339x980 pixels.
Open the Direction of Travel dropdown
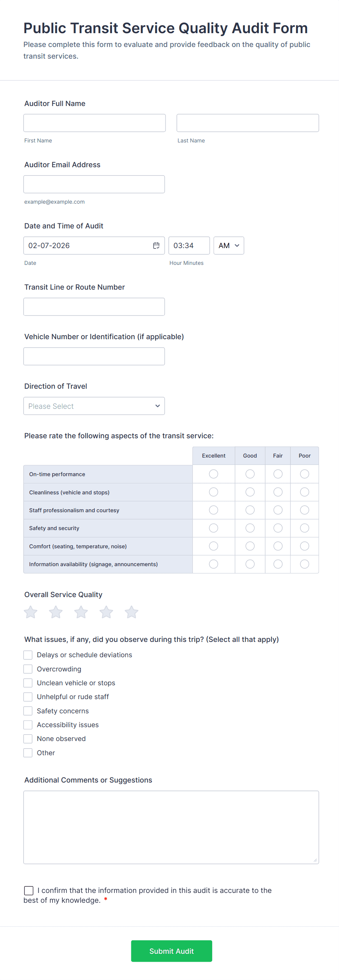pyautogui.click(x=94, y=406)
